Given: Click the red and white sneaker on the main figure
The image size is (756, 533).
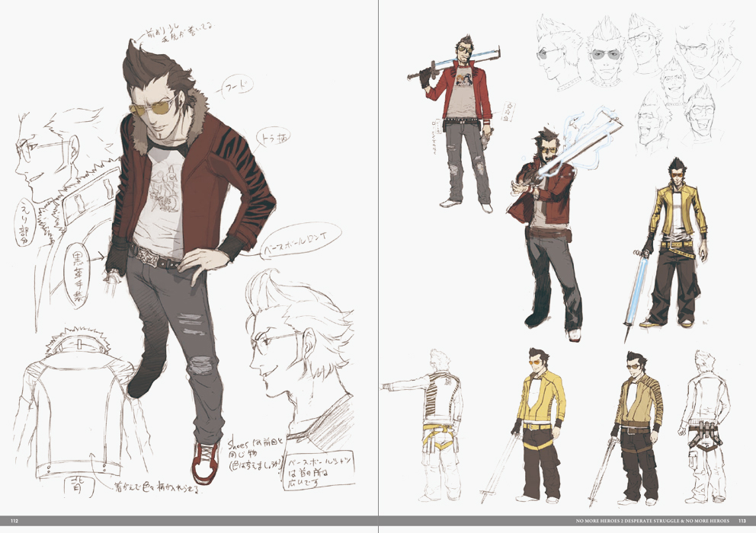Looking at the screenshot, I should (206, 461).
